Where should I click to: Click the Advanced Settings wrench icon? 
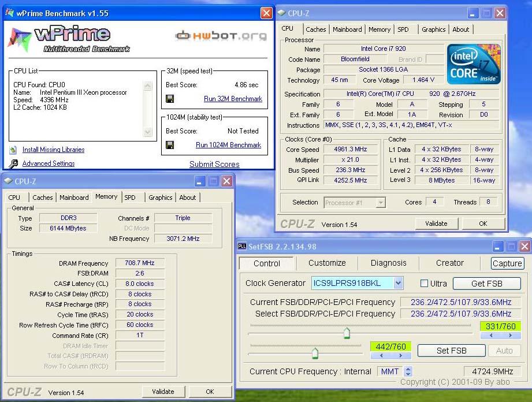click(13, 163)
